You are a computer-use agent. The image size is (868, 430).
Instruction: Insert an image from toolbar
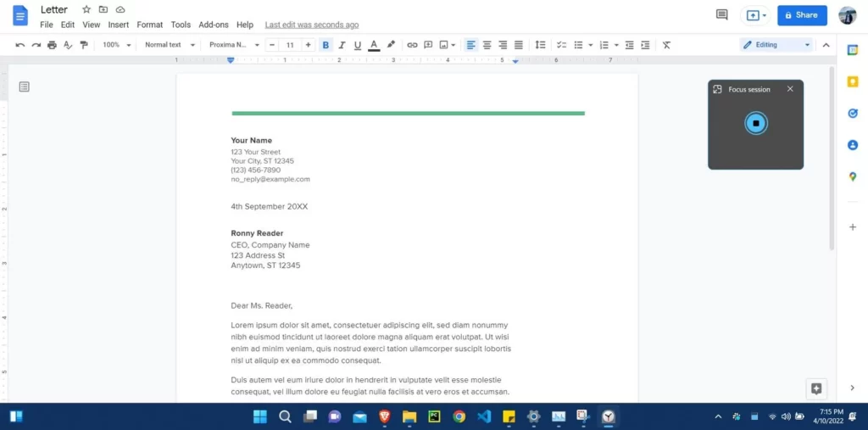[x=443, y=45]
